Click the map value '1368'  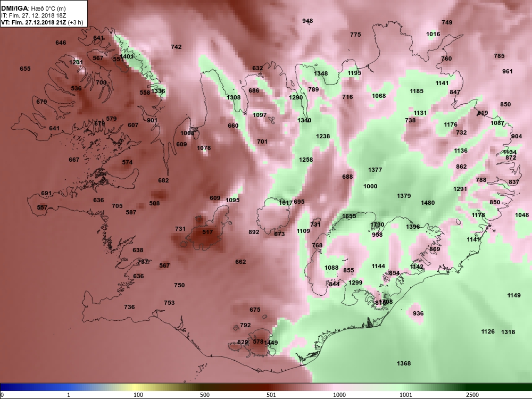point(404,363)
